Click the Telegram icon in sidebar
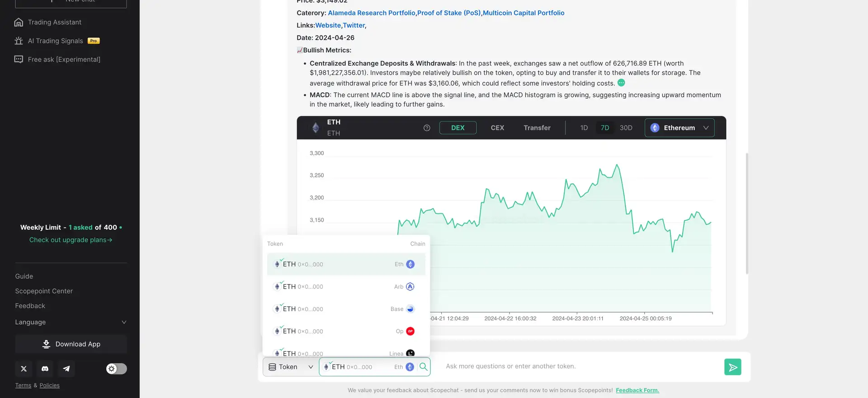The image size is (868, 398). tap(66, 369)
